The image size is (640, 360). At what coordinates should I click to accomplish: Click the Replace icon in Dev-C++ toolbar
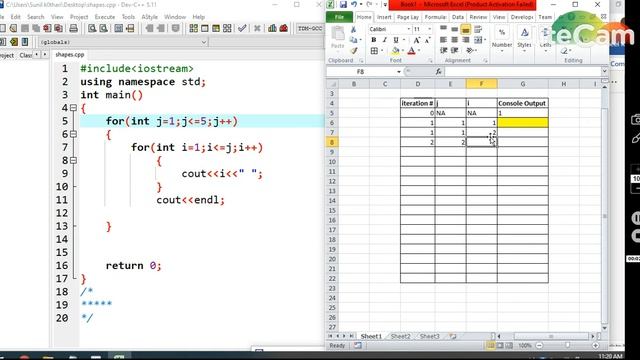coord(104,28)
